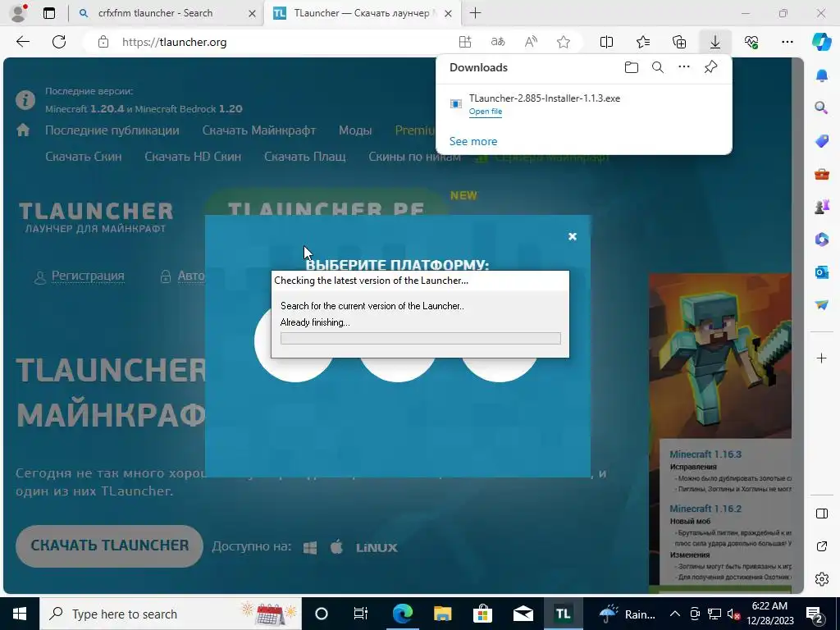Select the TLauncher tab
Image resolution: width=840 pixels, height=630 pixels.
(x=362, y=13)
